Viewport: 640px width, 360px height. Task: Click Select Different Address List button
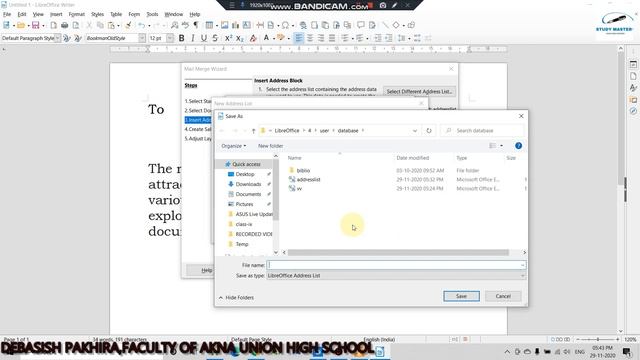pos(419,91)
